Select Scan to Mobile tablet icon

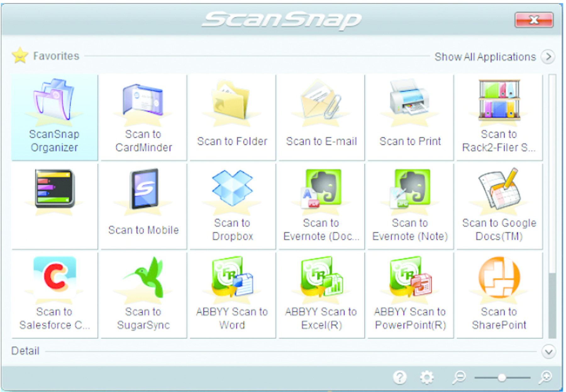coord(144,189)
